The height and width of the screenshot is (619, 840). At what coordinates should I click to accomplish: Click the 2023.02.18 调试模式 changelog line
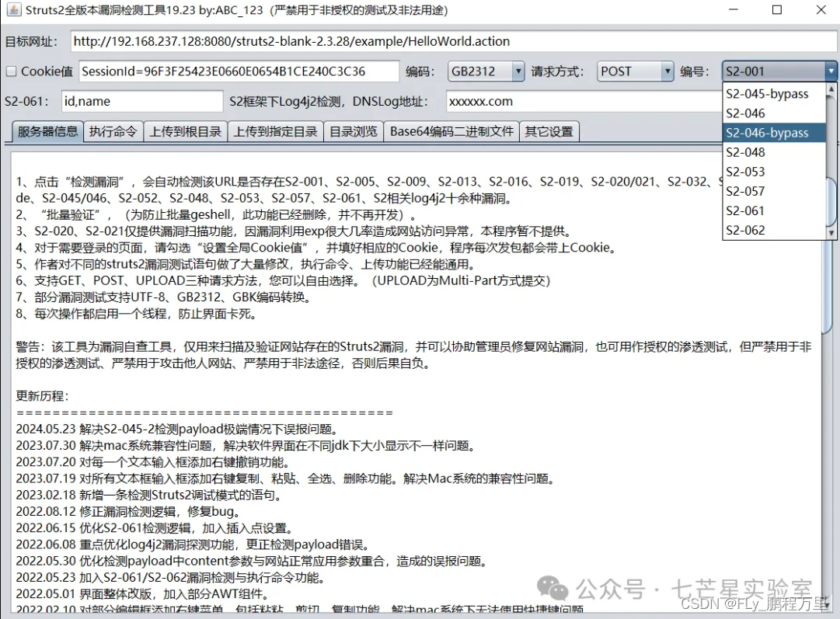[x=149, y=495]
